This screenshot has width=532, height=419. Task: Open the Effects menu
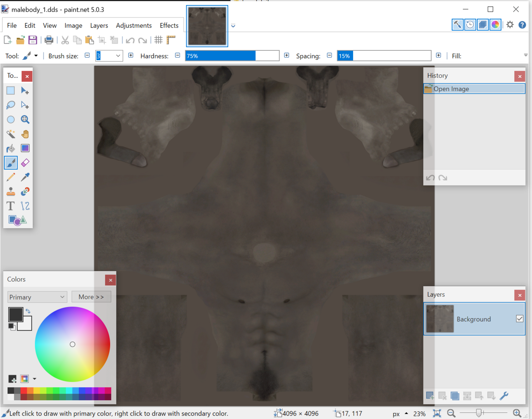(x=169, y=25)
